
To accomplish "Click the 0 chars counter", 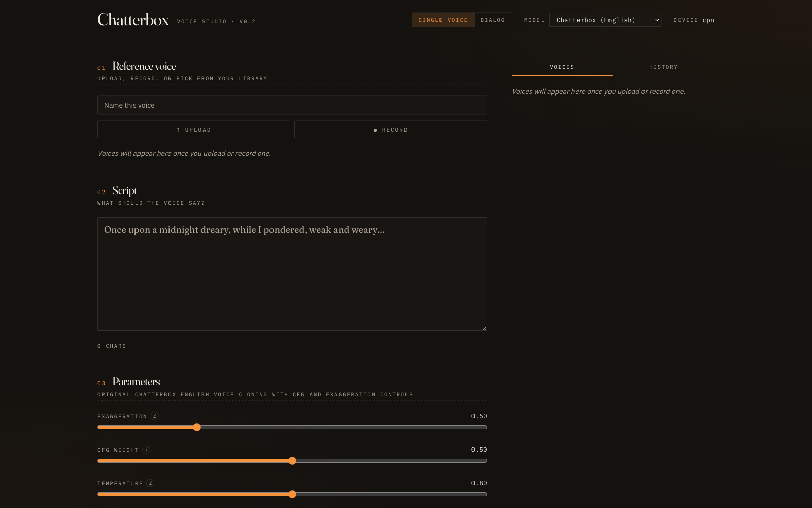I will pyautogui.click(x=112, y=346).
